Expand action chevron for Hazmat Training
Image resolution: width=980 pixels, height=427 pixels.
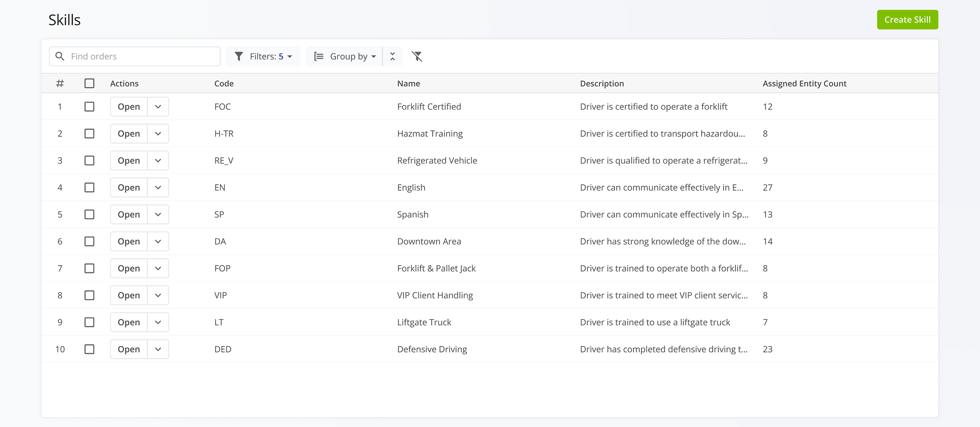[x=158, y=134]
